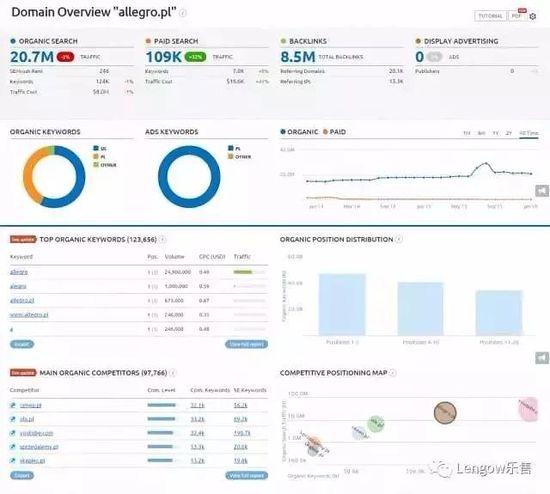The image size is (550, 494).
Task: Click the 109K paid traffic value
Action: (163, 57)
